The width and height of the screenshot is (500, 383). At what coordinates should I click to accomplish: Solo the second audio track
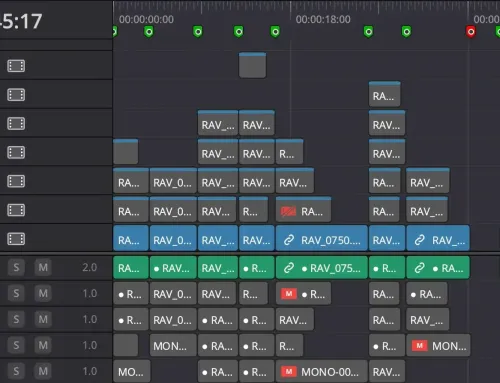coord(16,293)
